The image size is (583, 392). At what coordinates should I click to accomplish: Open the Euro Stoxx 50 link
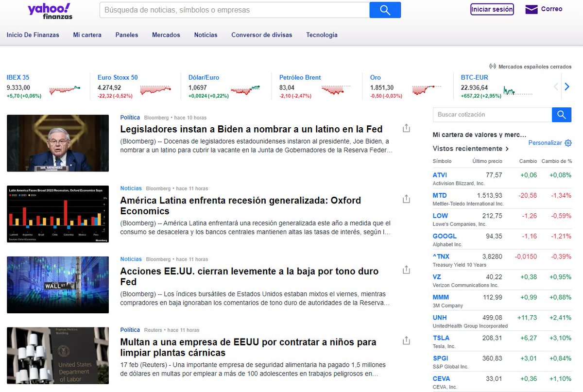click(118, 77)
